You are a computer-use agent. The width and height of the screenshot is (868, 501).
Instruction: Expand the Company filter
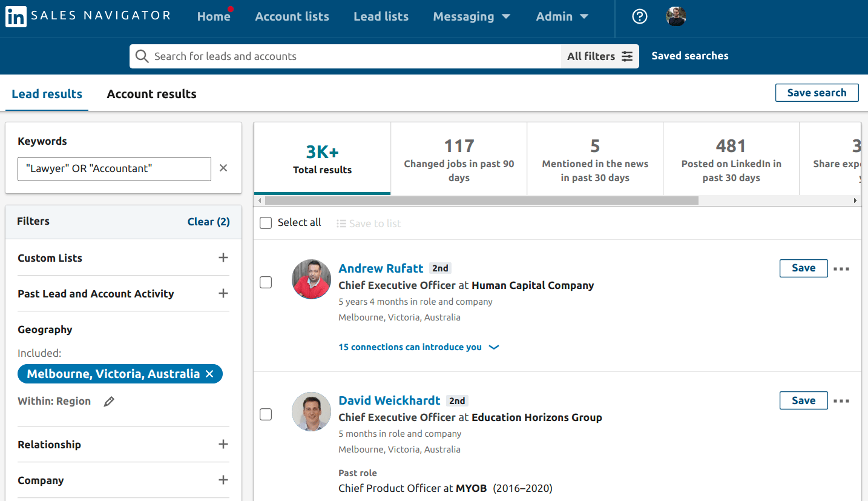point(223,480)
